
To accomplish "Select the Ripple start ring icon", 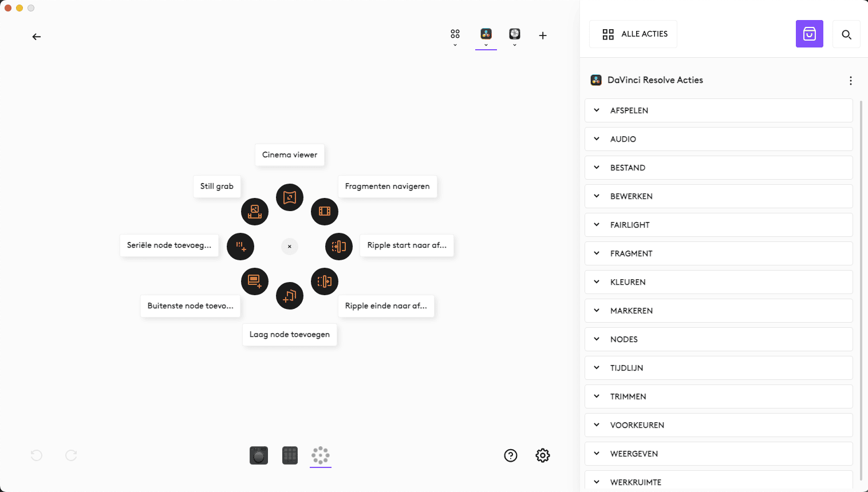I will 339,247.
